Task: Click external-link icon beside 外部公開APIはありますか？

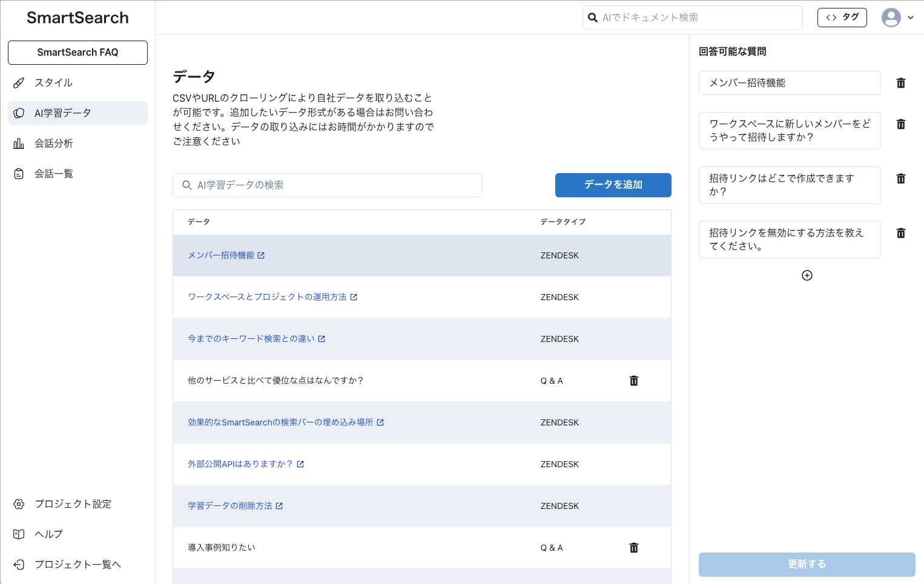Action: point(300,464)
